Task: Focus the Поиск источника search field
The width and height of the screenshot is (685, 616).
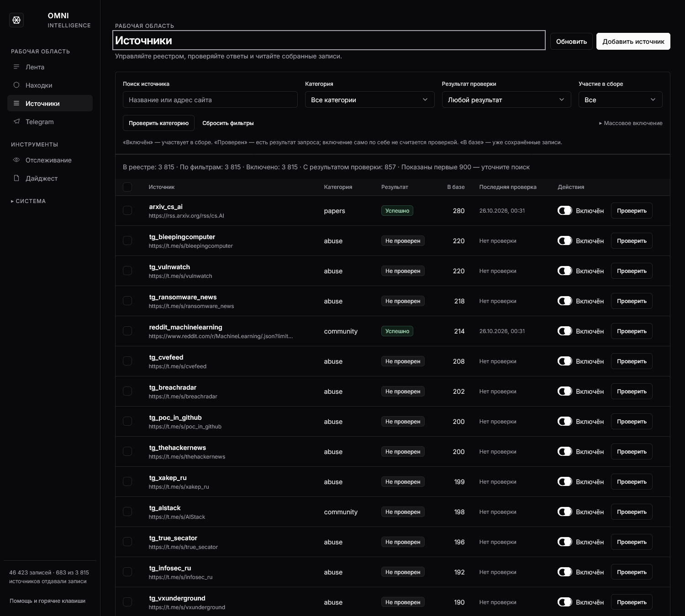Action: (210, 100)
